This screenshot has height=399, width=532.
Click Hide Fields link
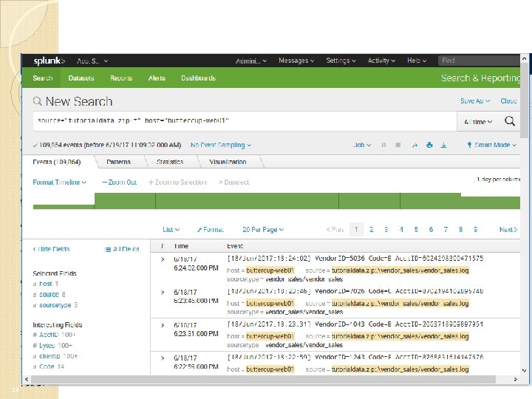click(x=51, y=249)
